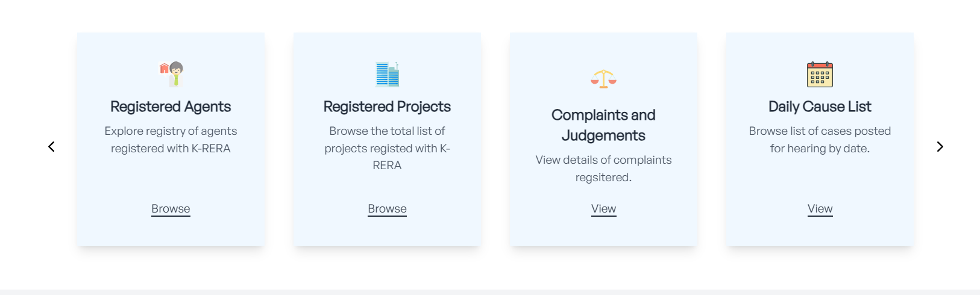The height and width of the screenshot is (295, 980).
Task: Browse registered projects link
Action: pos(387,209)
